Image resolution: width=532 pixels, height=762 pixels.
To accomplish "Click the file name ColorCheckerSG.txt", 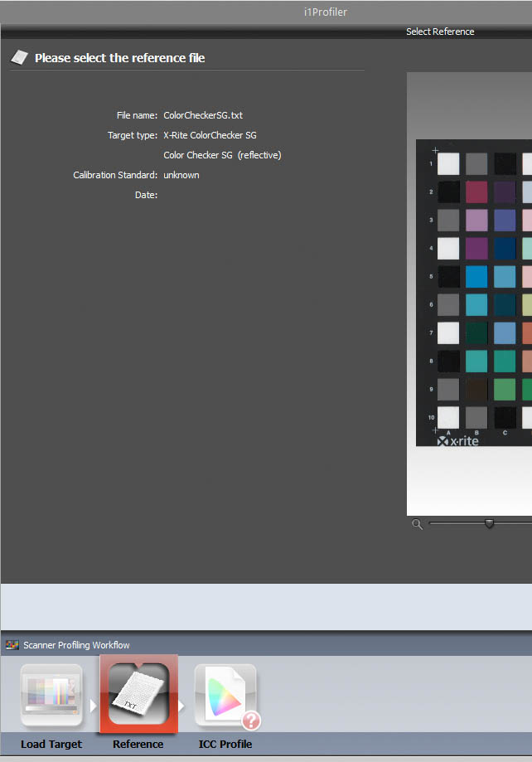I will click(x=203, y=115).
